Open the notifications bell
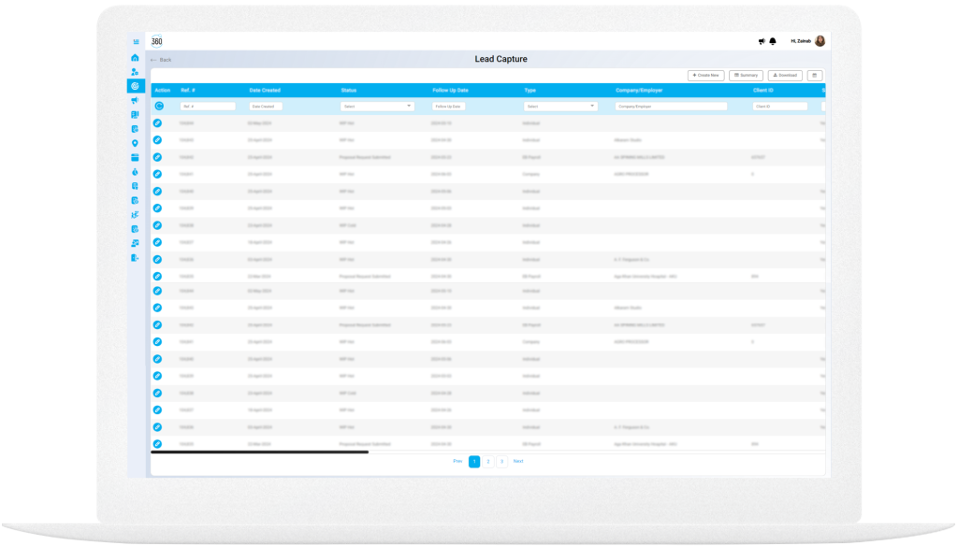 [773, 41]
